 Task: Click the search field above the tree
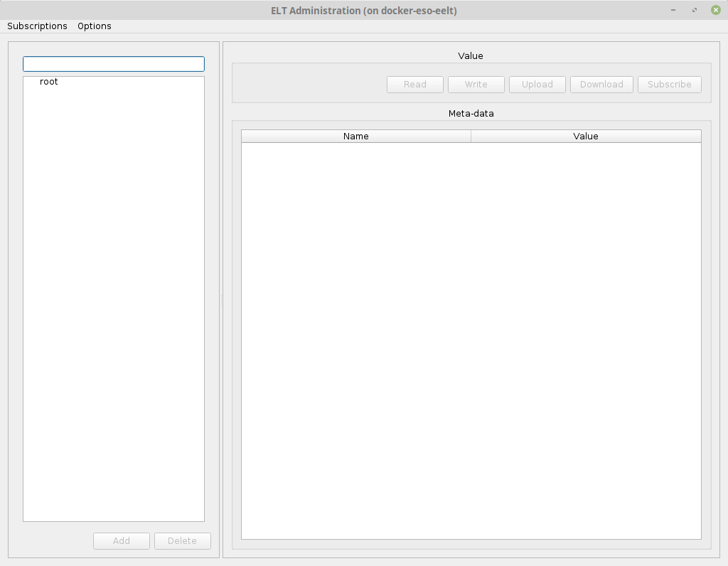(114, 64)
